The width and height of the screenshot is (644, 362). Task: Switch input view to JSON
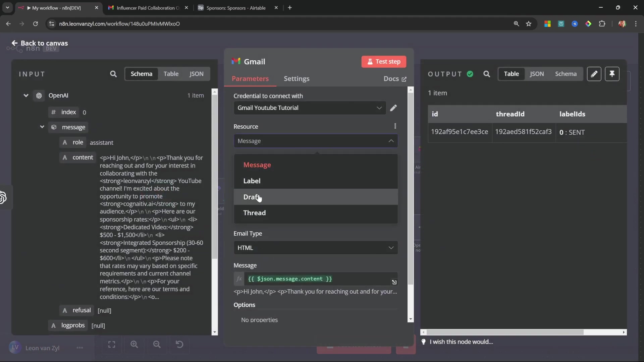(196, 74)
